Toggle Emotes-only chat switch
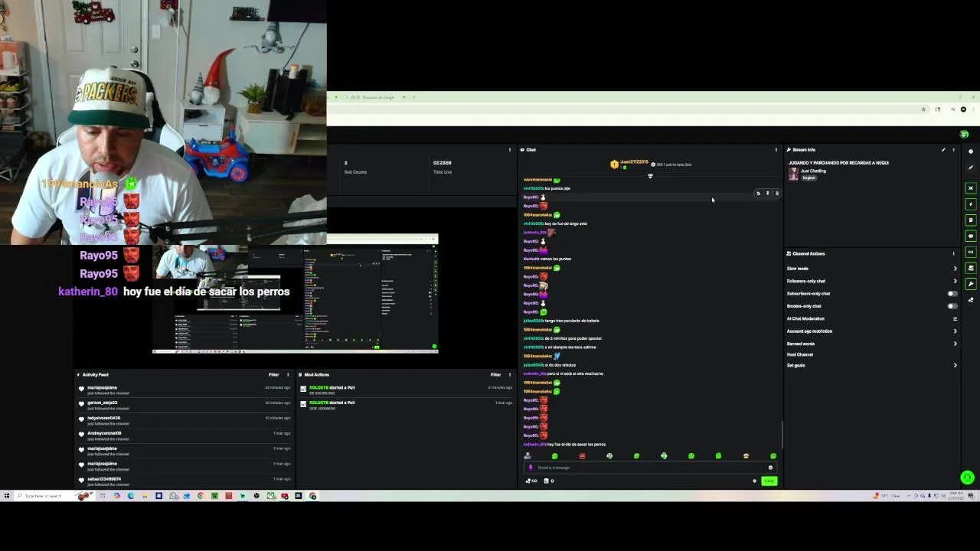This screenshot has width=980, height=551. (952, 306)
